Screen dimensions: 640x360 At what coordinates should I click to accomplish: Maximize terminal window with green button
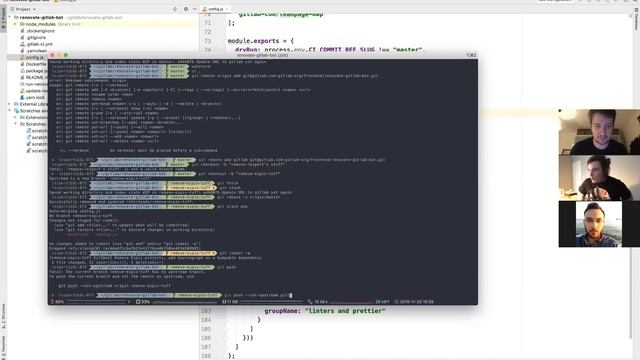(66, 55)
